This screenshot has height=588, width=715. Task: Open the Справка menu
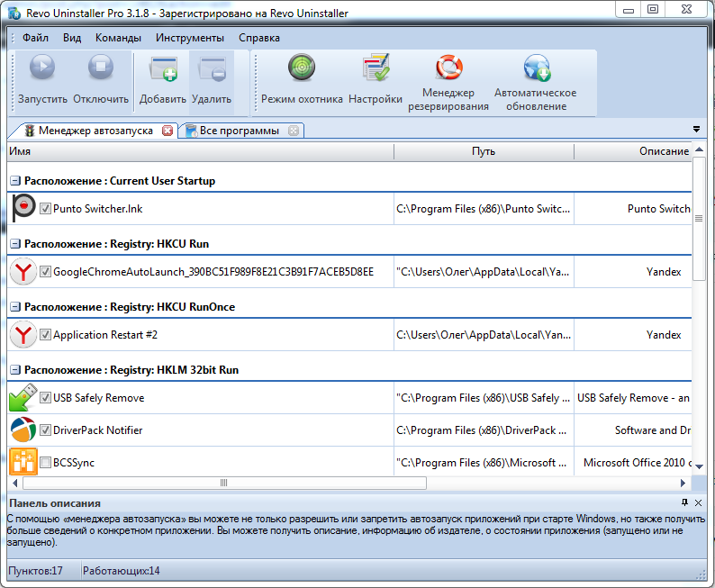pos(259,38)
